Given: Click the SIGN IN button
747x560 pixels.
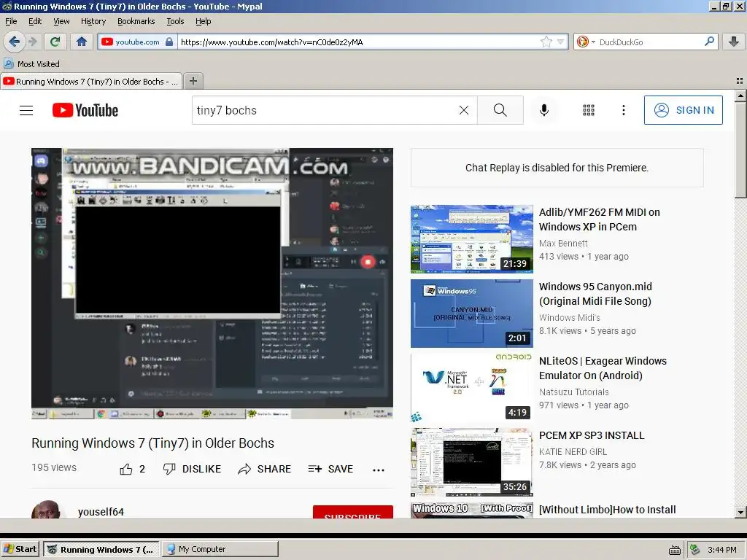Looking at the screenshot, I should point(683,110).
